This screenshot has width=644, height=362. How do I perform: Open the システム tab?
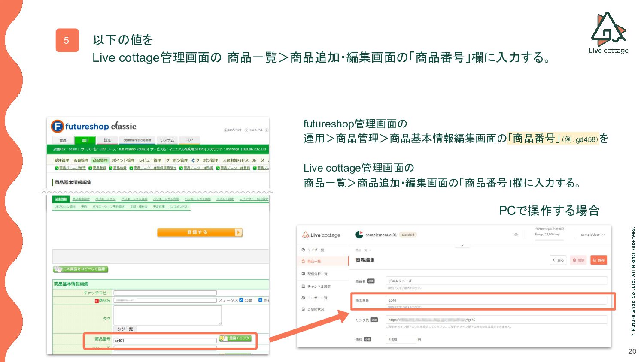(x=167, y=140)
